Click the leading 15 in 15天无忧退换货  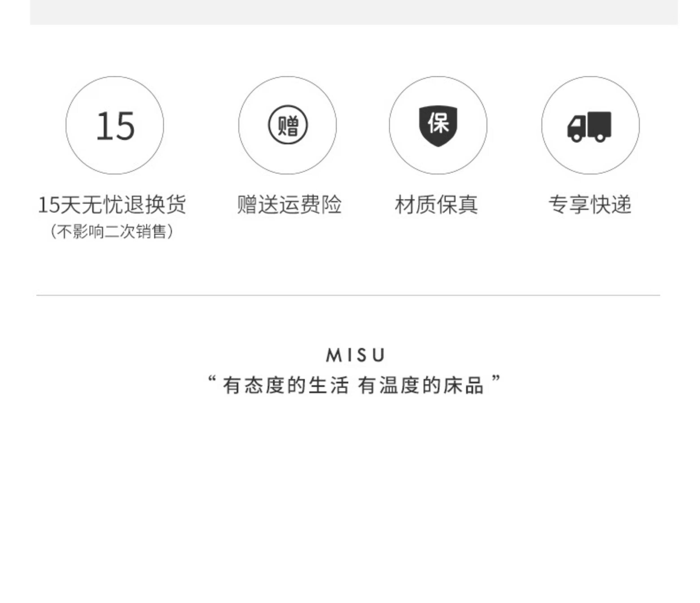coord(49,205)
